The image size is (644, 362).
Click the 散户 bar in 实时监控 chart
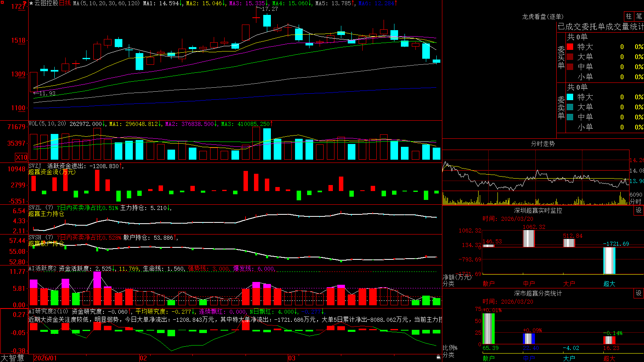coord(489,245)
